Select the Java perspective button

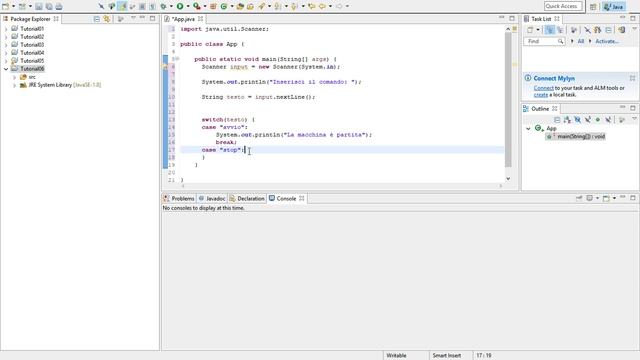[x=614, y=7]
